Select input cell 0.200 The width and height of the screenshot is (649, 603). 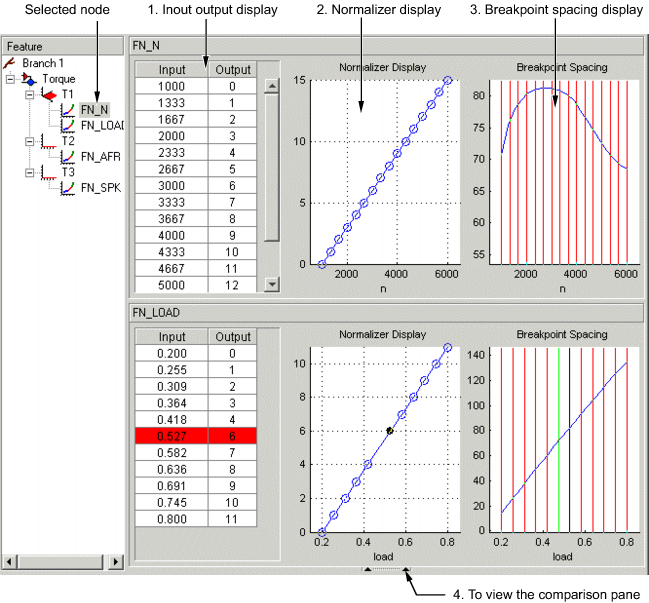(171, 353)
